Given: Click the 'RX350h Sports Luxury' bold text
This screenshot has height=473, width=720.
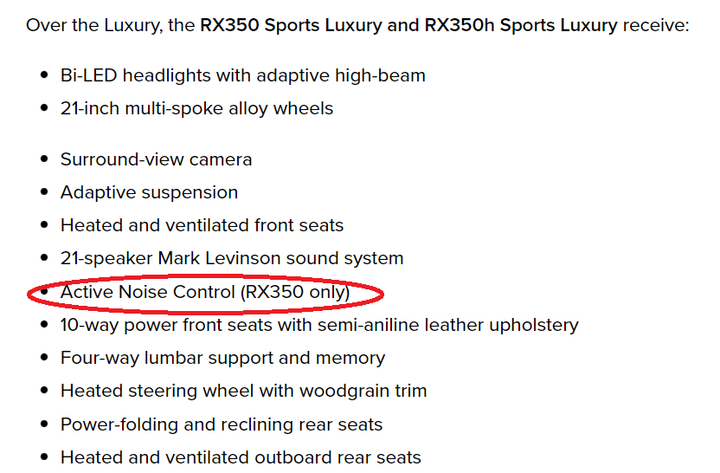Looking at the screenshot, I should tap(521, 25).
